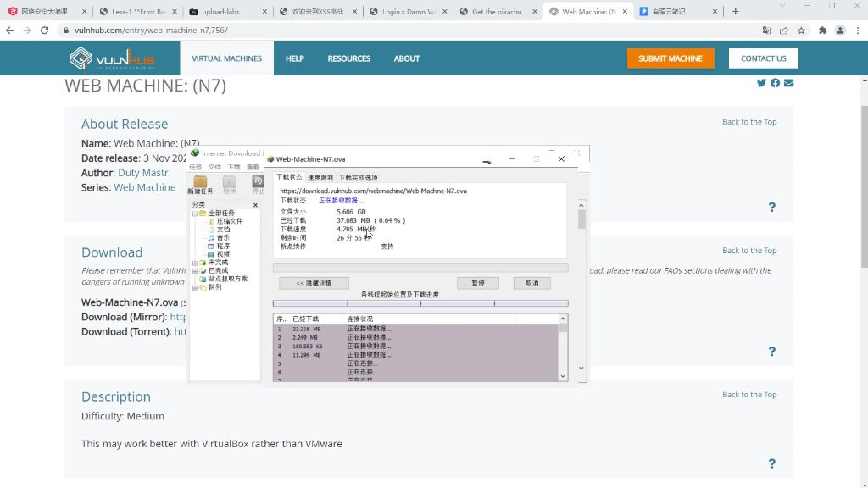The width and height of the screenshot is (868, 488).
Task: Open the Chrome profile avatar icon
Action: (x=840, y=30)
